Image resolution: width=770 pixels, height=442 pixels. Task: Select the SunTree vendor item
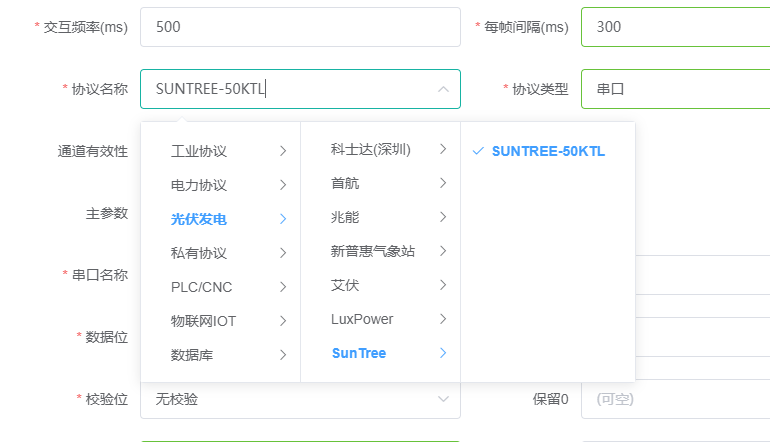(381, 353)
